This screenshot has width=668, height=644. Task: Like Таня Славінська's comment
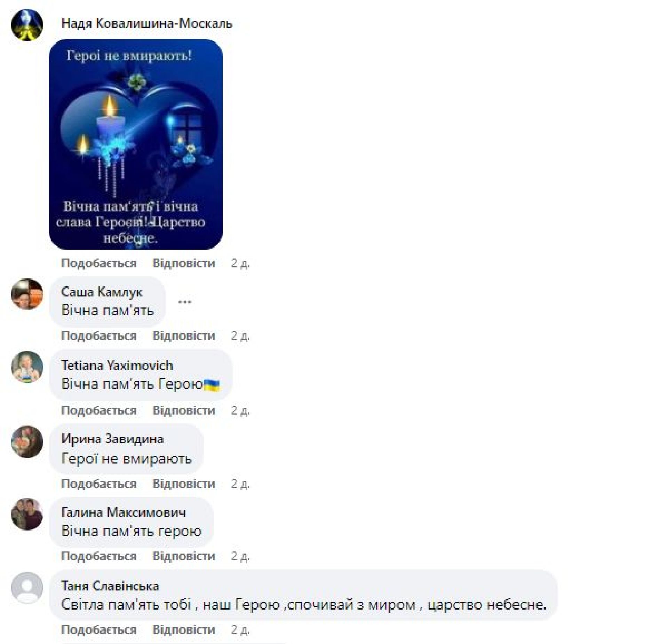99,630
